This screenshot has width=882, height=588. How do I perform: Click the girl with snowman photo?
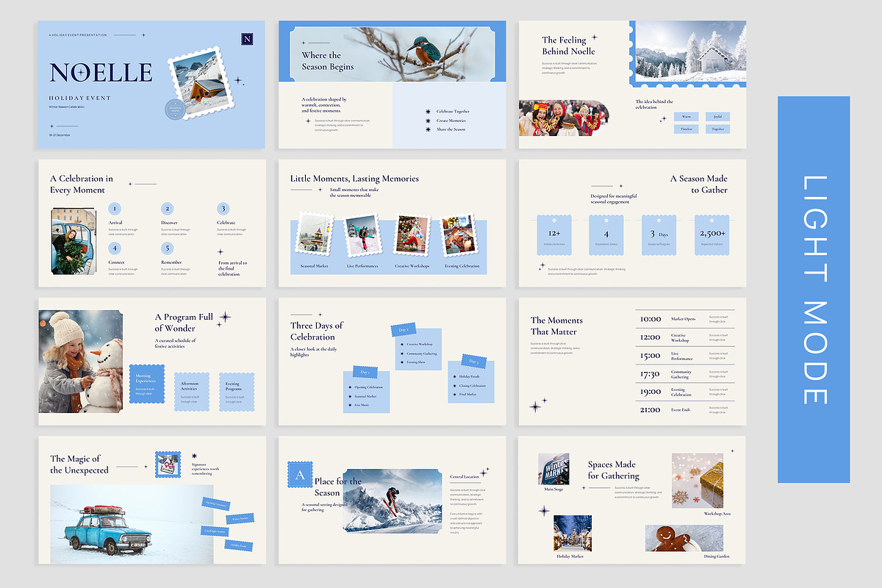(x=81, y=362)
